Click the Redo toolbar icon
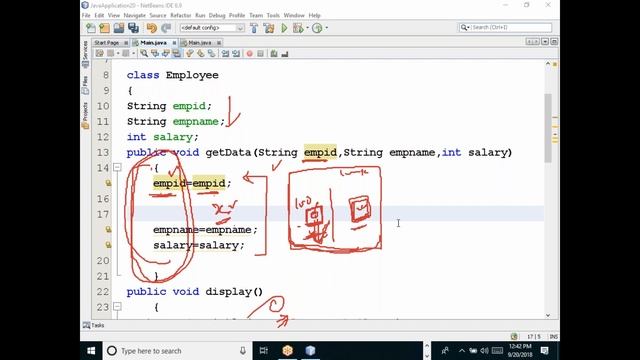This screenshot has width=640, height=360. click(166, 28)
